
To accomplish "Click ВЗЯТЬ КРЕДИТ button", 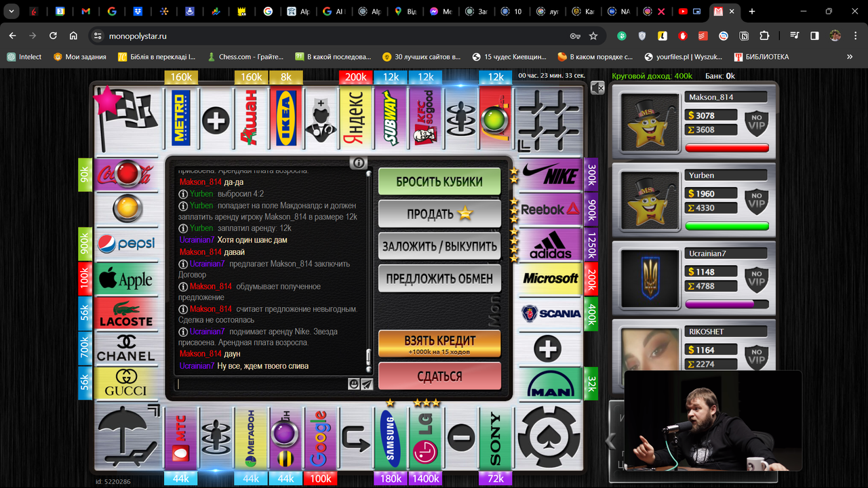I will pyautogui.click(x=439, y=344).
